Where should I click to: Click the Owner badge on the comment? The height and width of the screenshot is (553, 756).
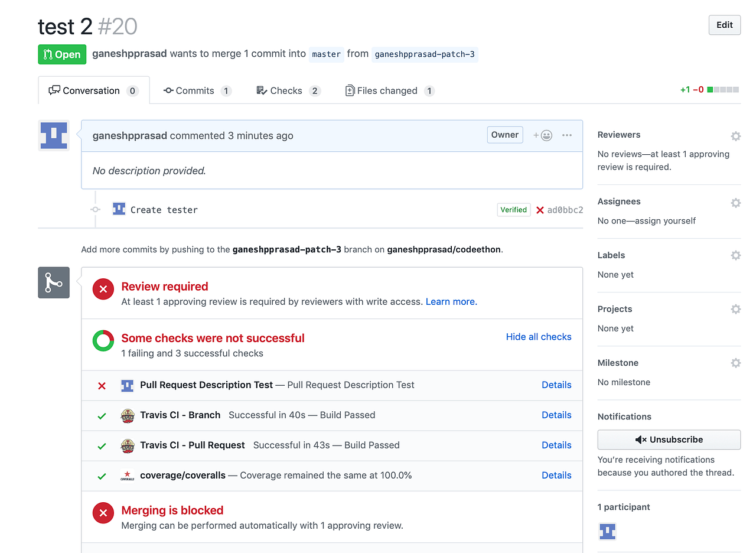click(x=505, y=135)
